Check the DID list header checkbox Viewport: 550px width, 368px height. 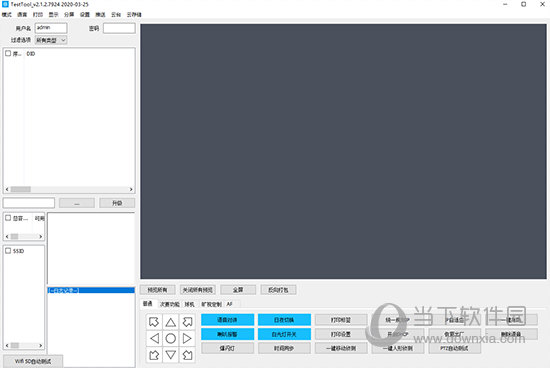(8, 53)
